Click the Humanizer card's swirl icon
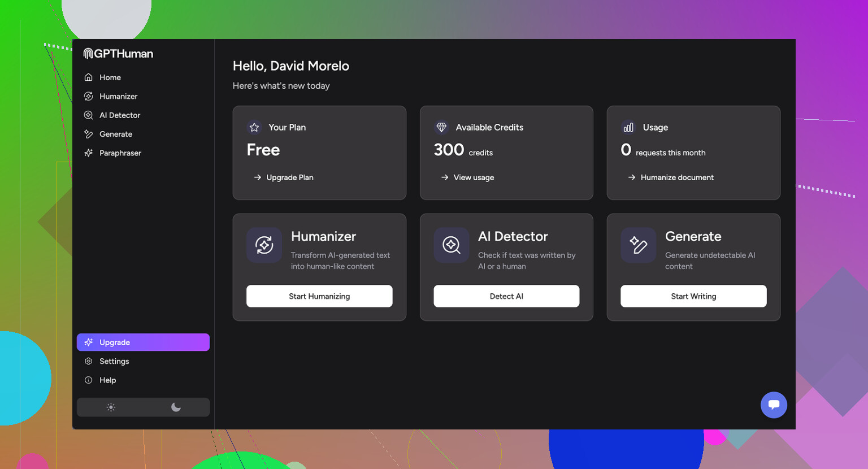This screenshot has width=868, height=469. coord(264,245)
